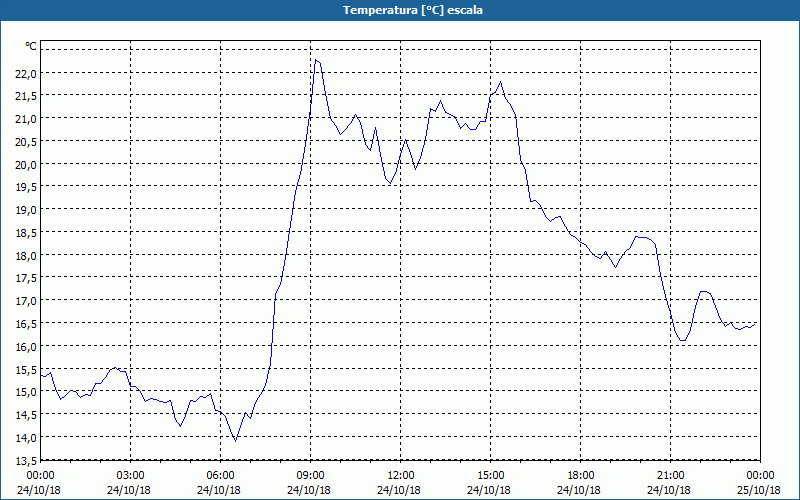This screenshot has height=500, width=800.
Task: Click the curve's lowest point near 06:30
Action: (x=235, y=441)
